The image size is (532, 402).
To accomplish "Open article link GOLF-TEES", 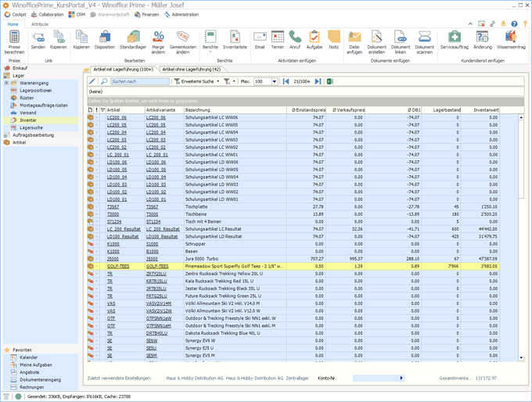I will click(x=118, y=266).
